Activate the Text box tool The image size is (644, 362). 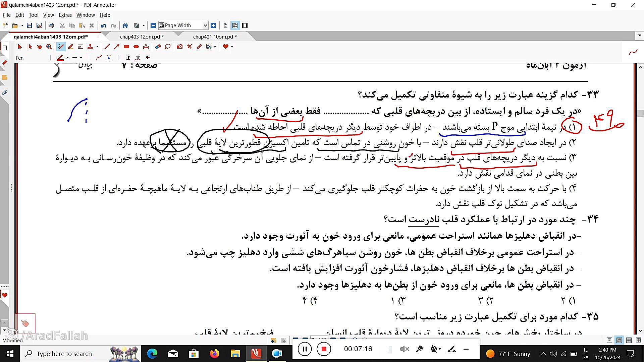coord(80,47)
